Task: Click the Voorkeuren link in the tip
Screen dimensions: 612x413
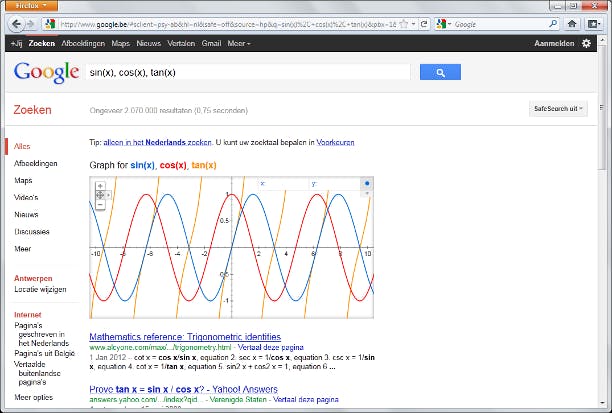Action: [x=335, y=143]
